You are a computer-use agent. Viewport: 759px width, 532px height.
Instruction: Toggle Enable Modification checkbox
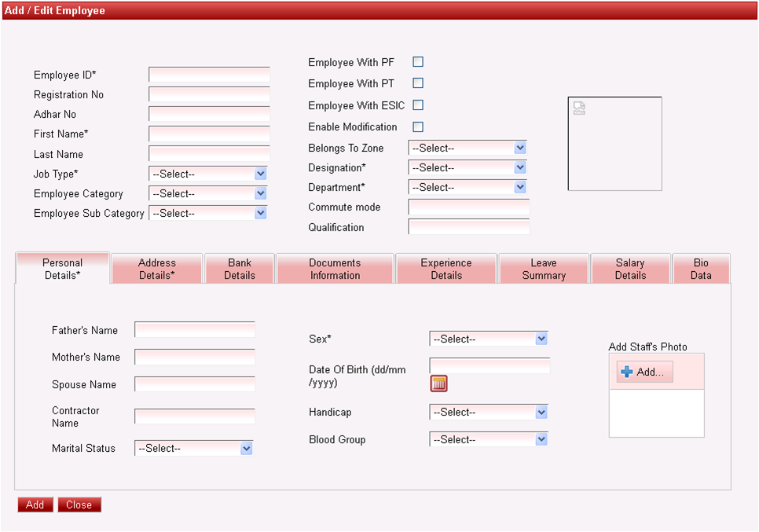[418, 127]
